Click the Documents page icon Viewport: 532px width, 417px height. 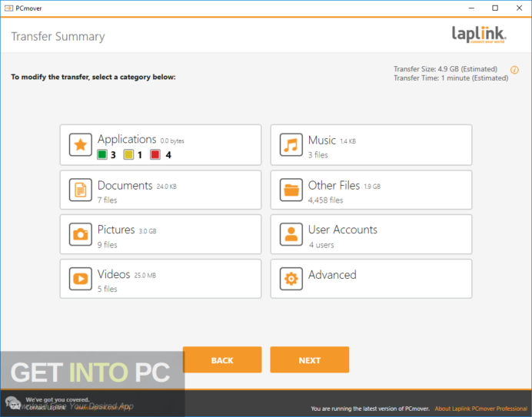click(81, 190)
